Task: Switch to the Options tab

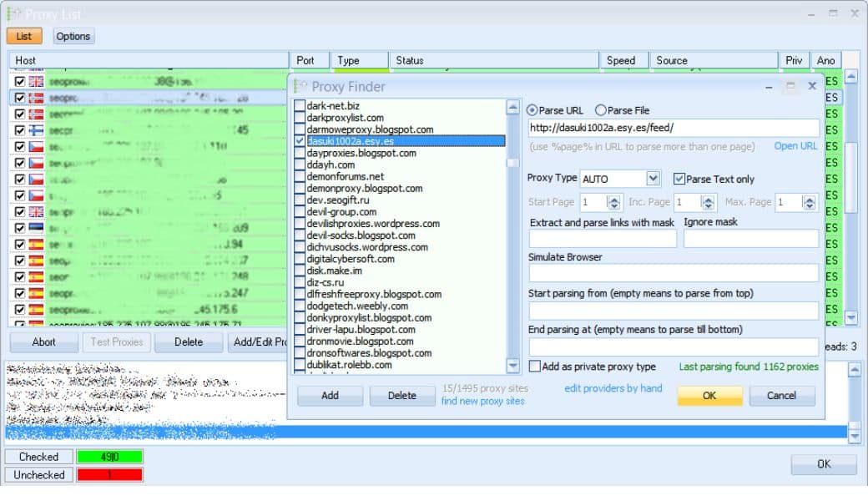Action: coord(73,36)
